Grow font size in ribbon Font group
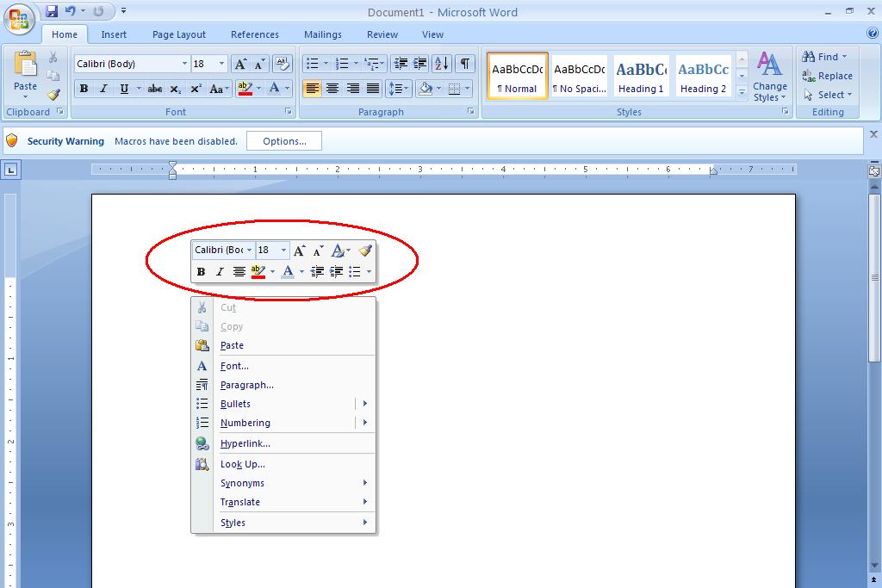The image size is (882, 588). tap(240, 64)
